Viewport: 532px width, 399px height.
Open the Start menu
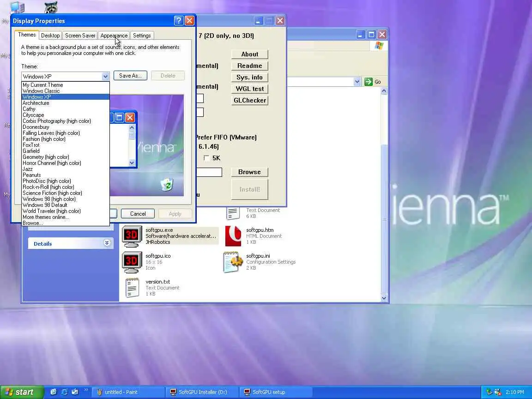(x=22, y=392)
